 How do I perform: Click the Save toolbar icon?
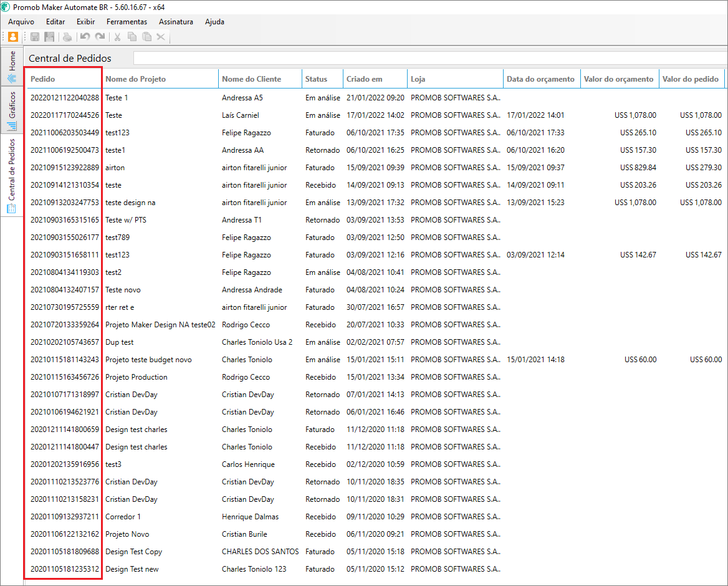35,37
